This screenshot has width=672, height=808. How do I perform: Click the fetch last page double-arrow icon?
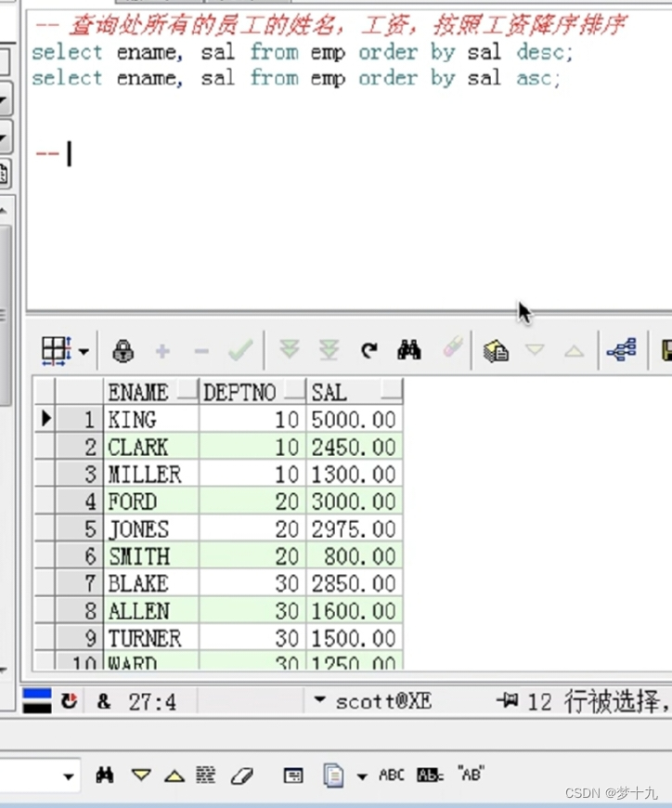tap(329, 350)
